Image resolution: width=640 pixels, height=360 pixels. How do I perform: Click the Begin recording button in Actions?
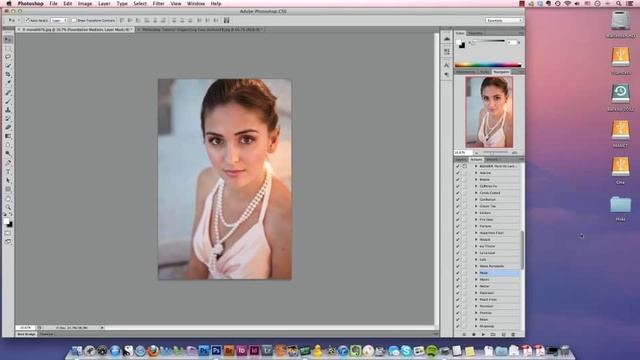point(474,334)
